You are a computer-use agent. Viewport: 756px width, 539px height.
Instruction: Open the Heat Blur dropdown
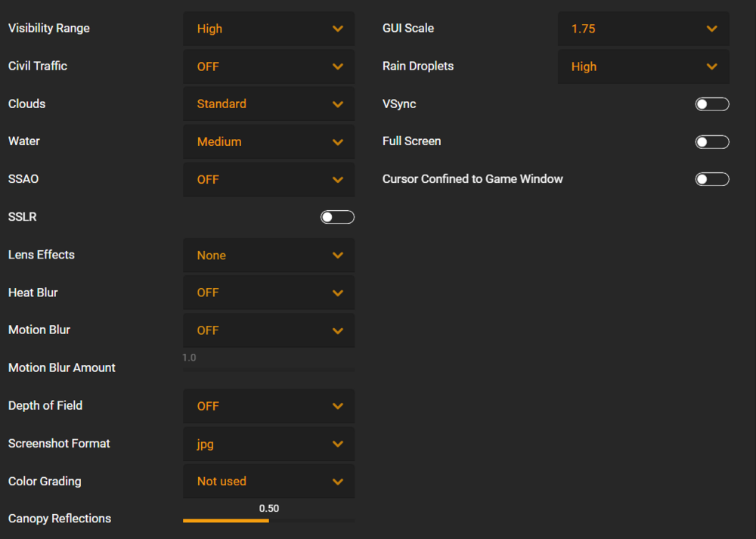[268, 293]
